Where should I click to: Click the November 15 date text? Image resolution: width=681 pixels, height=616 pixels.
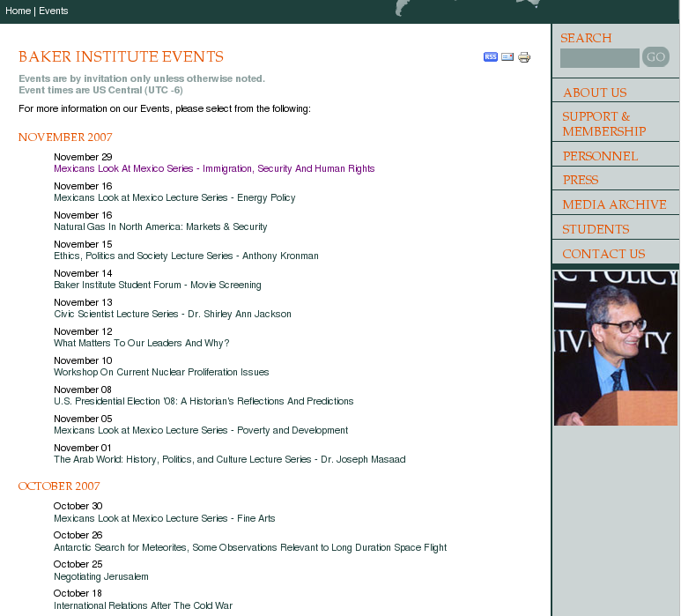(83, 244)
